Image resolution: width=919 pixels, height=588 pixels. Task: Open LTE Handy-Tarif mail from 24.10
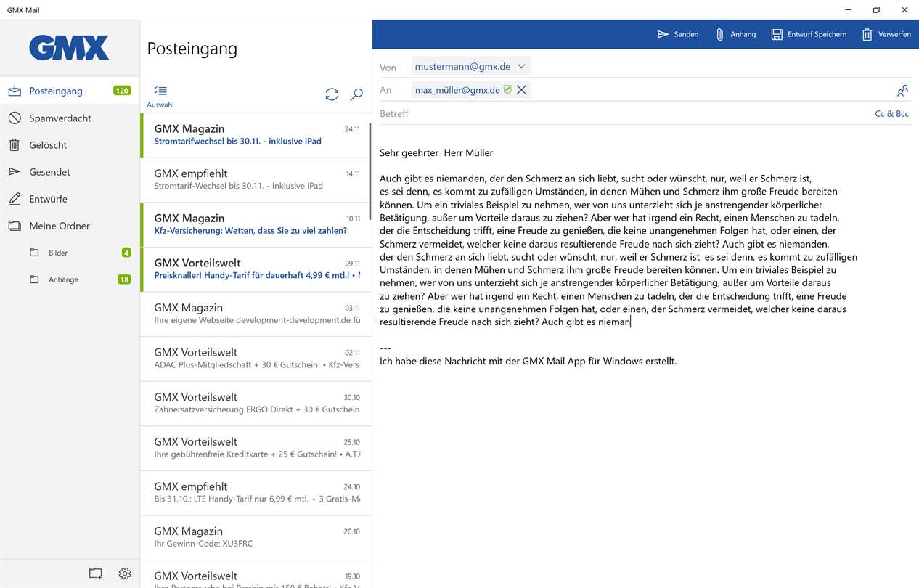pyautogui.click(x=256, y=493)
